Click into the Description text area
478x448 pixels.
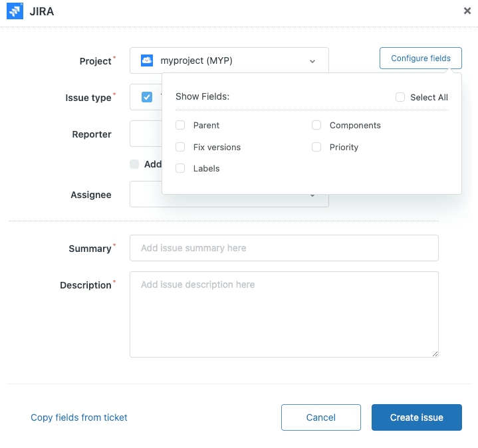[x=284, y=314]
